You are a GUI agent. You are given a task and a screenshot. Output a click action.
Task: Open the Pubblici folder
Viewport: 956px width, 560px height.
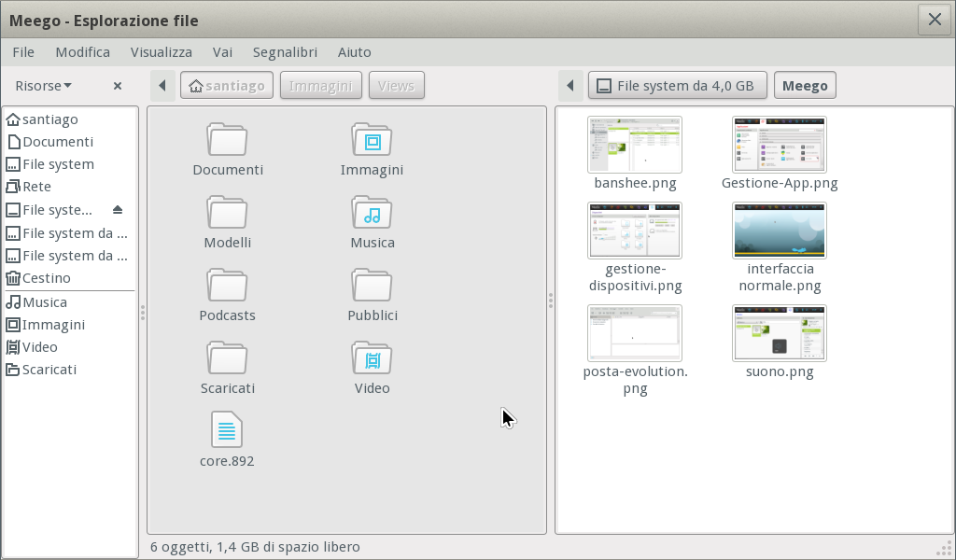pyautogui.click(x=372, y=286)
